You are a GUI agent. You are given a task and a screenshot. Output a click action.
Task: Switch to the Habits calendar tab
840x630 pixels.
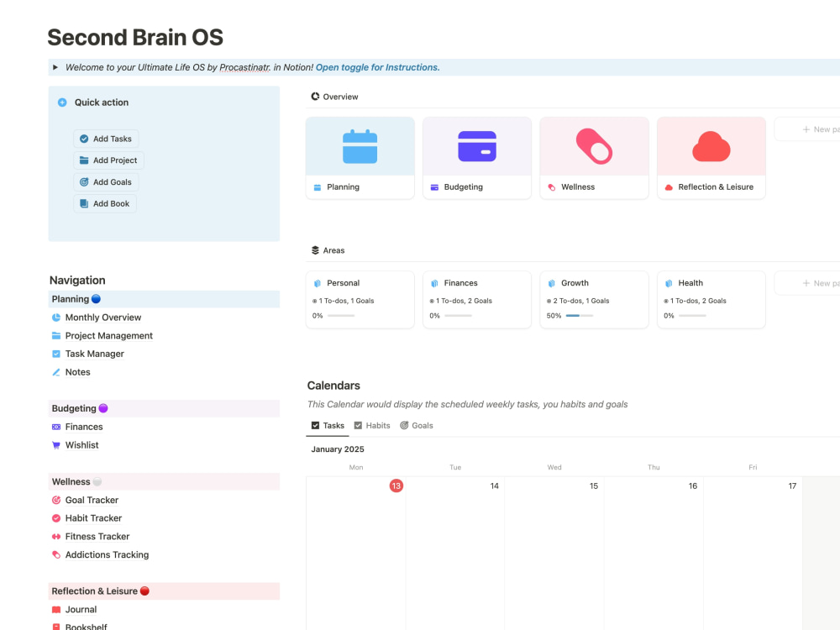[372, 425]
